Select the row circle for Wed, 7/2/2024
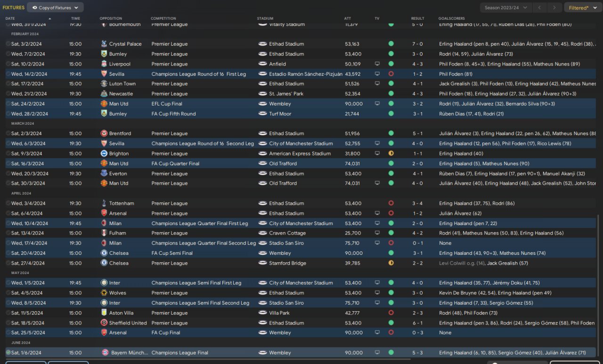 8,54
